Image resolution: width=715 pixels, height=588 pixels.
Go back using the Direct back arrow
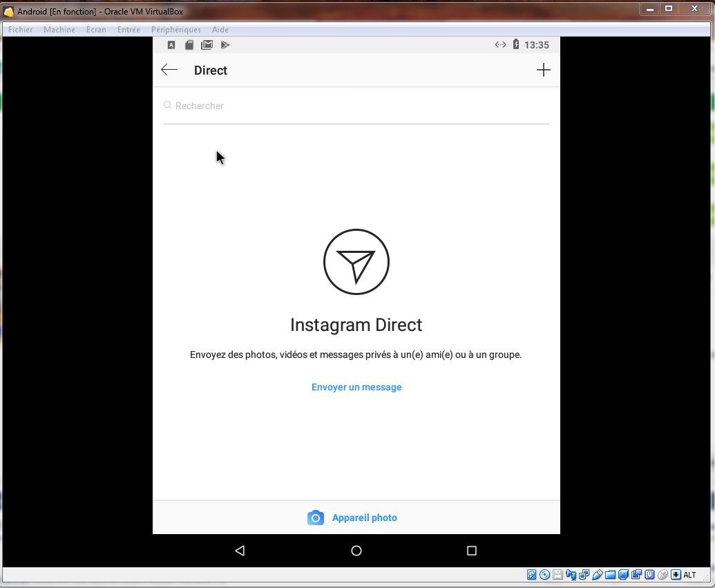point(169,70)
